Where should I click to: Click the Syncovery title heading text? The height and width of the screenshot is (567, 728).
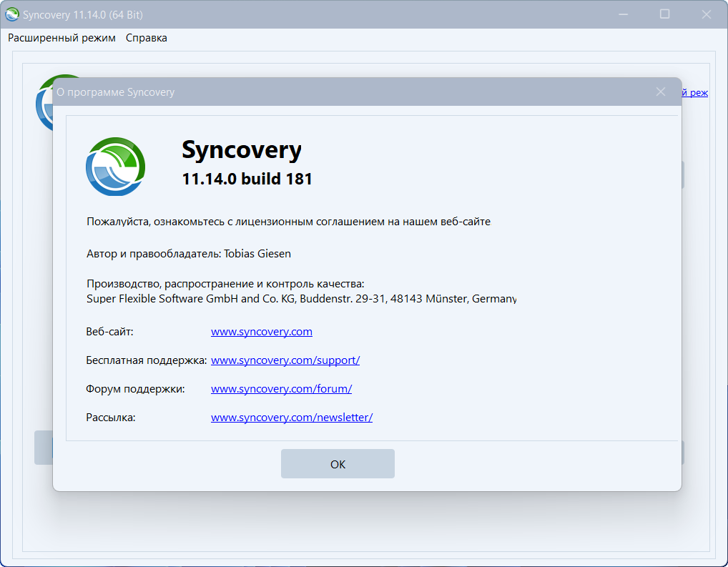(242, 150)
